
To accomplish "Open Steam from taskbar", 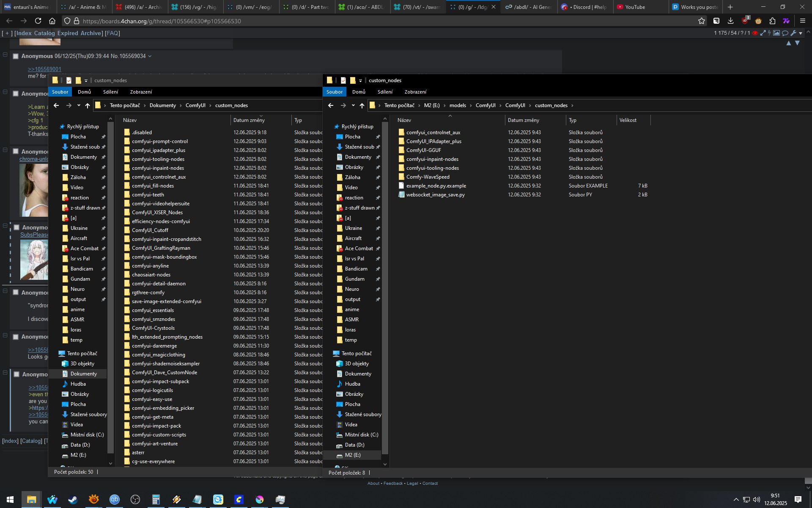I will 73,500.
